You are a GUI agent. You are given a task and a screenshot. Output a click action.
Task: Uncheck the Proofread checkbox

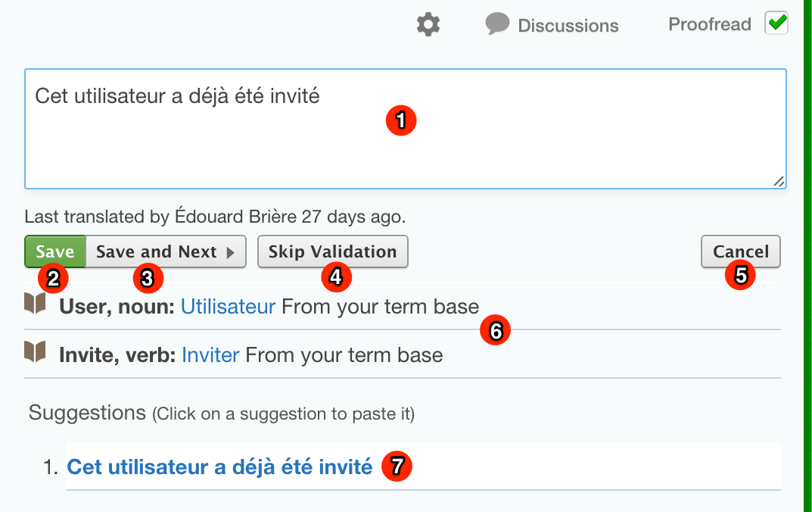click(x=776, y=23)
